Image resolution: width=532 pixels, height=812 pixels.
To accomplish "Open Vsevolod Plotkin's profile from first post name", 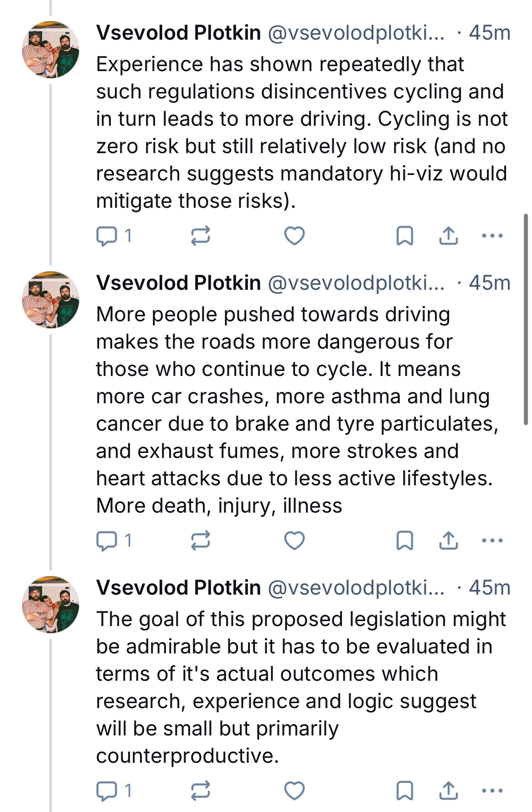I will 178,33.
